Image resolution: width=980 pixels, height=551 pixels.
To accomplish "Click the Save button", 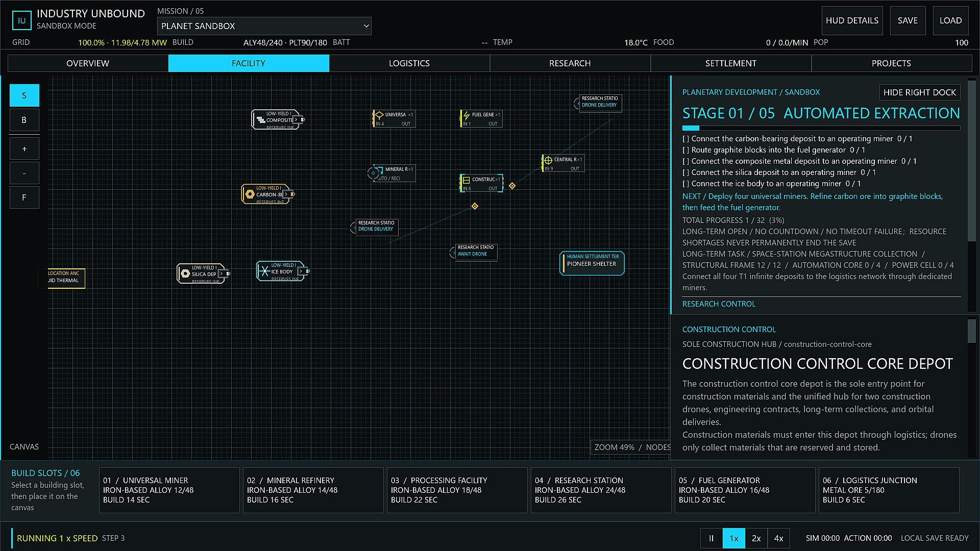I will pos(908,20).
